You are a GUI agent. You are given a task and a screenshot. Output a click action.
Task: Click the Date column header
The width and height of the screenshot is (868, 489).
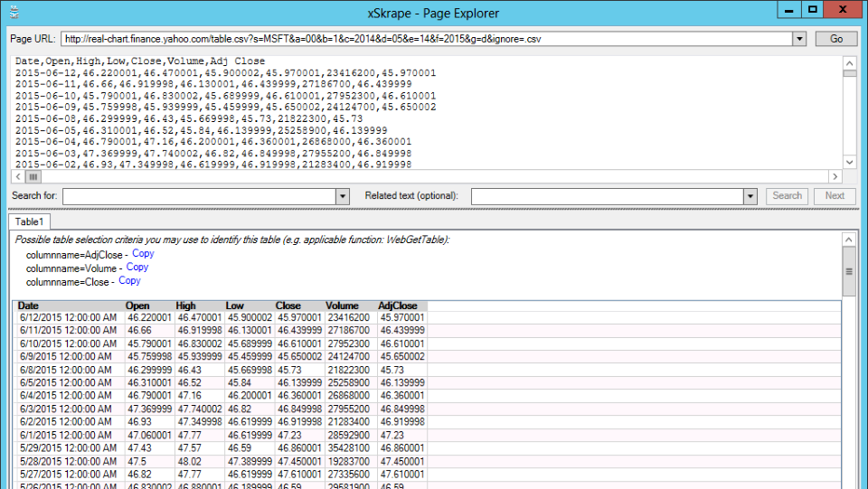pyautogui.click(x=69, y=306)
